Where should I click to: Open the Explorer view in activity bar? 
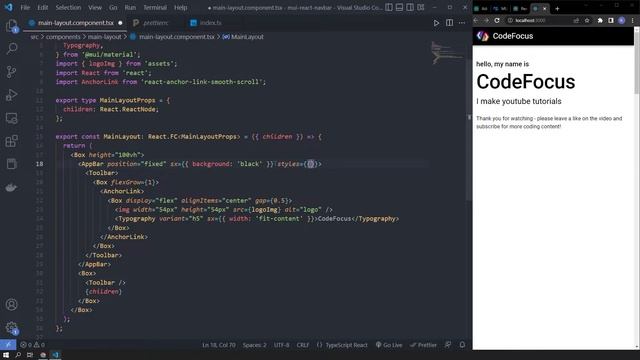pos(11,26)
